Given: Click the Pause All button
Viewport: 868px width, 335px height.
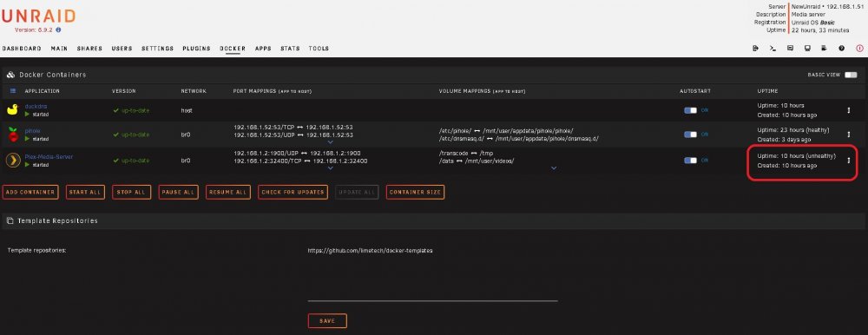Looking at the screenshot, I should click(x=178, y=192).
